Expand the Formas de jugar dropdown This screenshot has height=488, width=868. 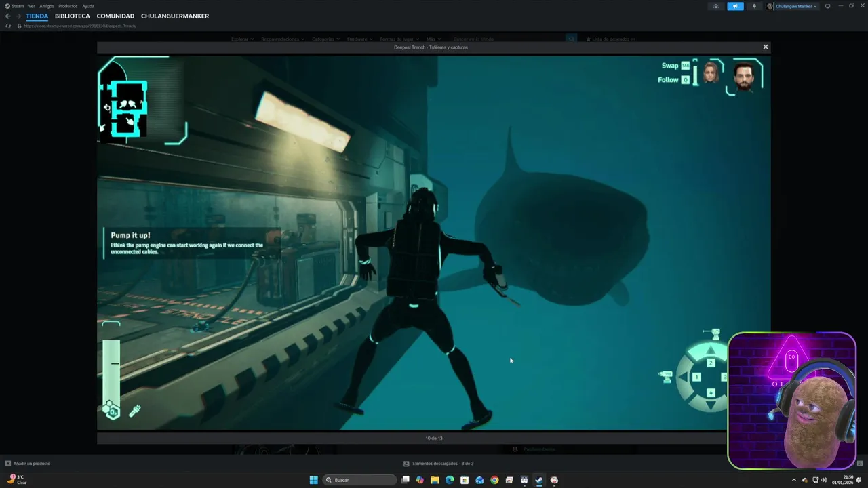pyautogui.click(x=399, y=39)
